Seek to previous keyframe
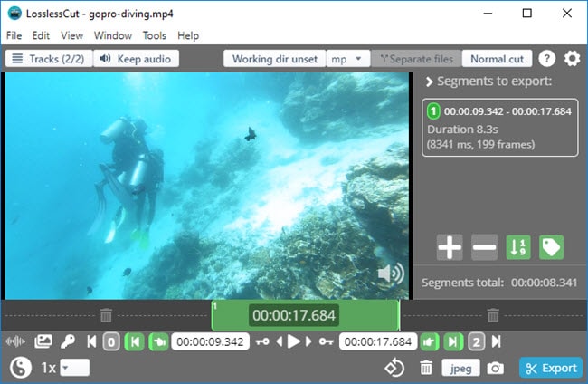 262,341
